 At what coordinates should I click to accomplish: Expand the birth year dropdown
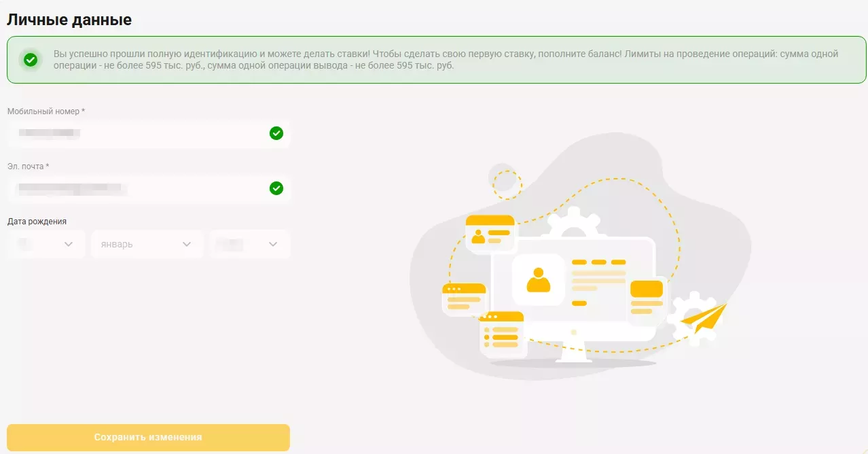point(250,245)
